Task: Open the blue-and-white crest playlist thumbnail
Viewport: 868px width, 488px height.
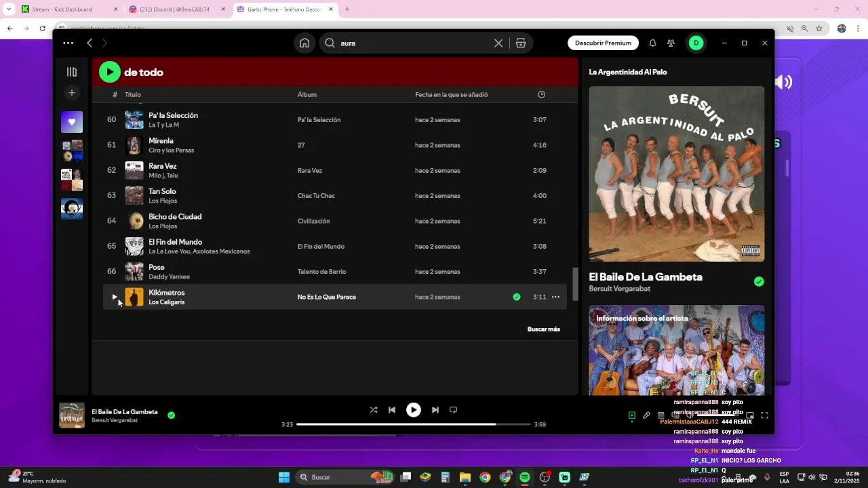Action: click(72, 209)
